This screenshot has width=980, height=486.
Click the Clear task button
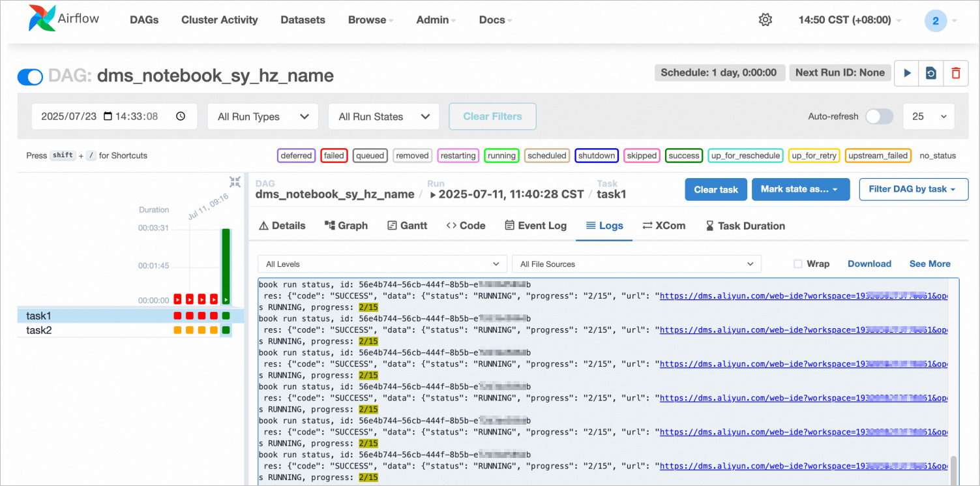tap(716, 189)
